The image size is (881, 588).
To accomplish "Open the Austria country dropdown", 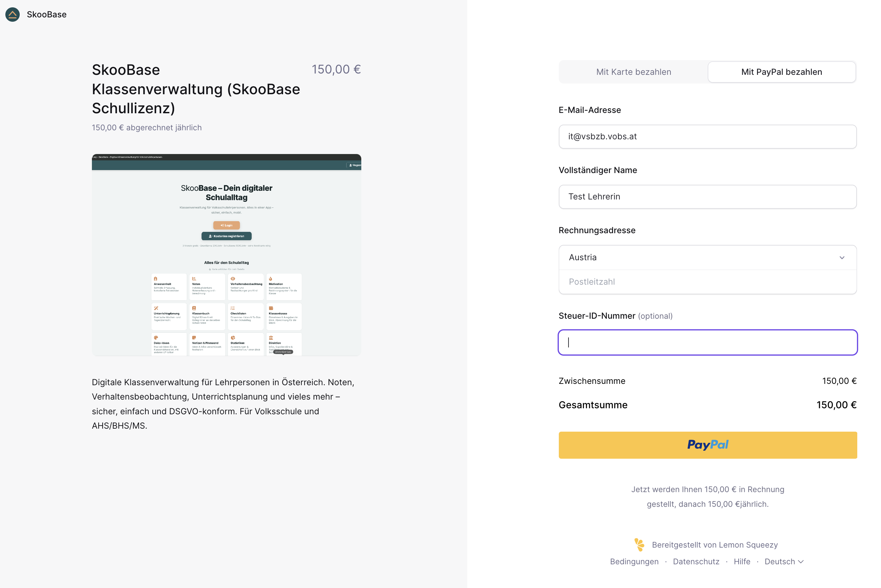I will coord(707,257).
